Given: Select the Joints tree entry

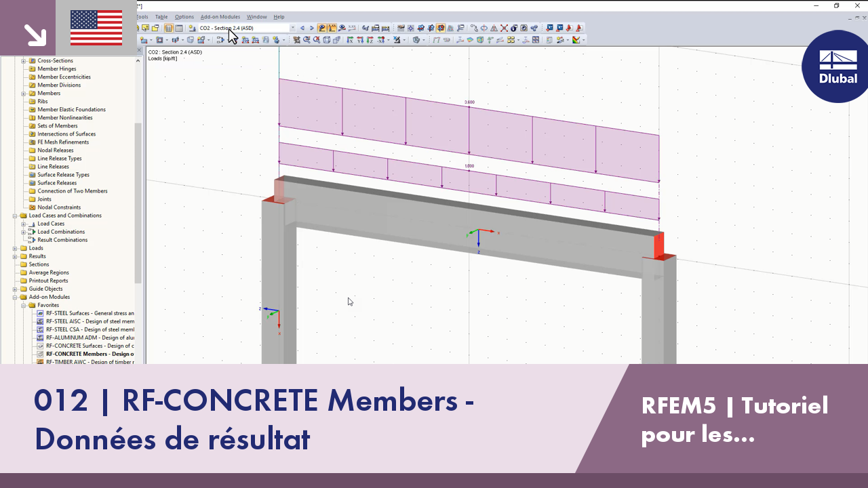Looking at the screenshot, I should (45, 199).
